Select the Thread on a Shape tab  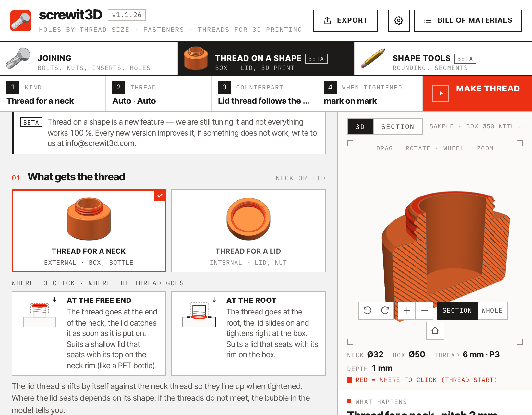click(266, 59)
